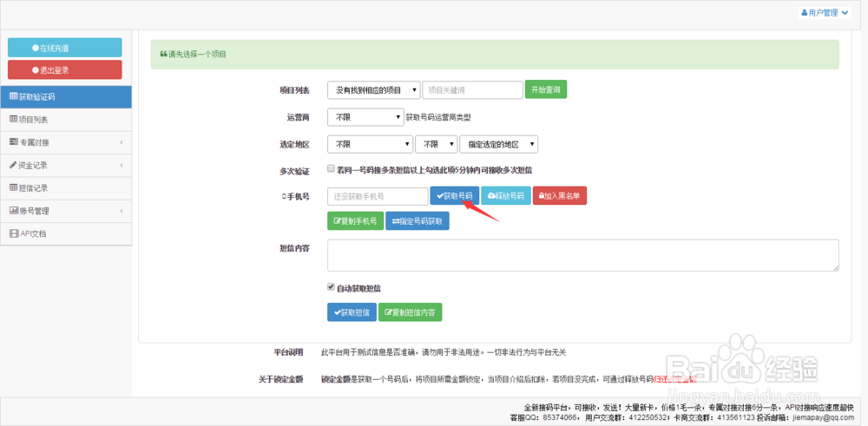868x426 pixels.
Task: Click the table icon beside 项目列表
Action: pyautogui.click(x=13, y=120)
